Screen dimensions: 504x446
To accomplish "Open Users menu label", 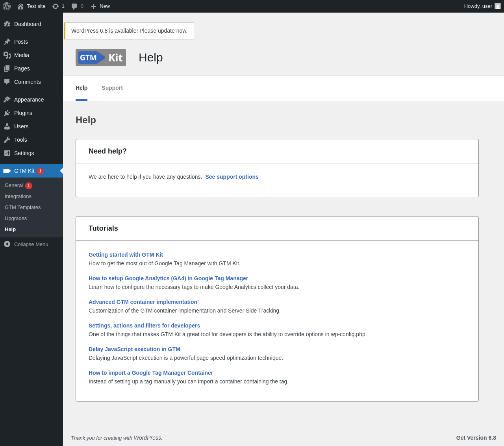I will (21, 126).
